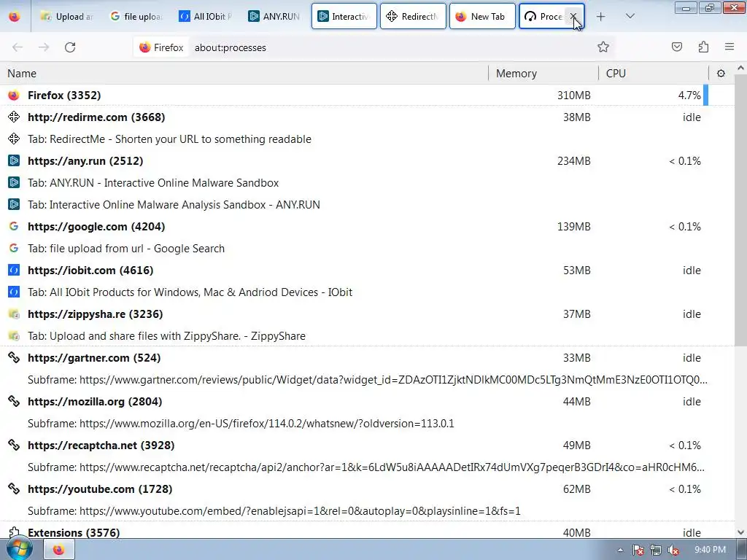
Task: Open the Extensions puzzle icon
Action: [x=703, y=47]
